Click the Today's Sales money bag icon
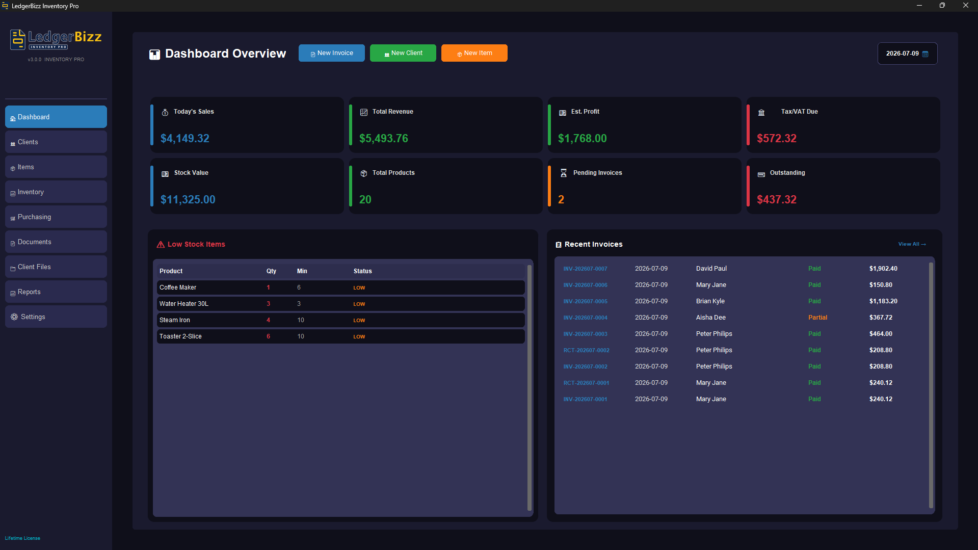This screenshot has height=550, width=978. coord(165,112)
